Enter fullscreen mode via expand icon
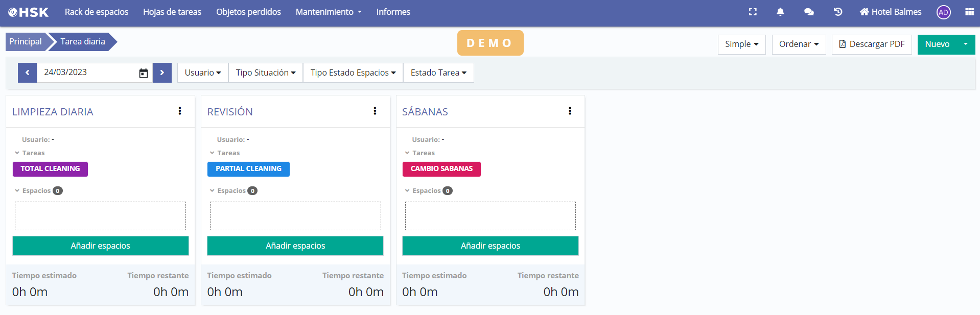This screenshot has width=980, height=315. coord(753,12)
